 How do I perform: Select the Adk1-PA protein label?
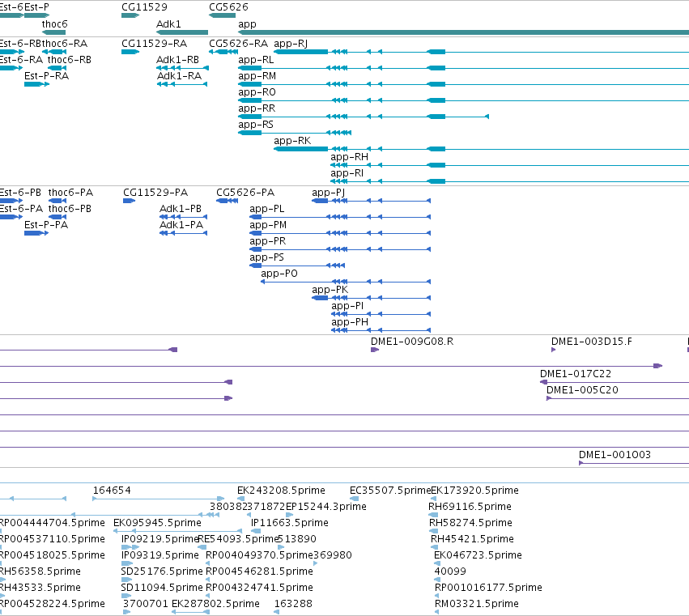[181, 225]
